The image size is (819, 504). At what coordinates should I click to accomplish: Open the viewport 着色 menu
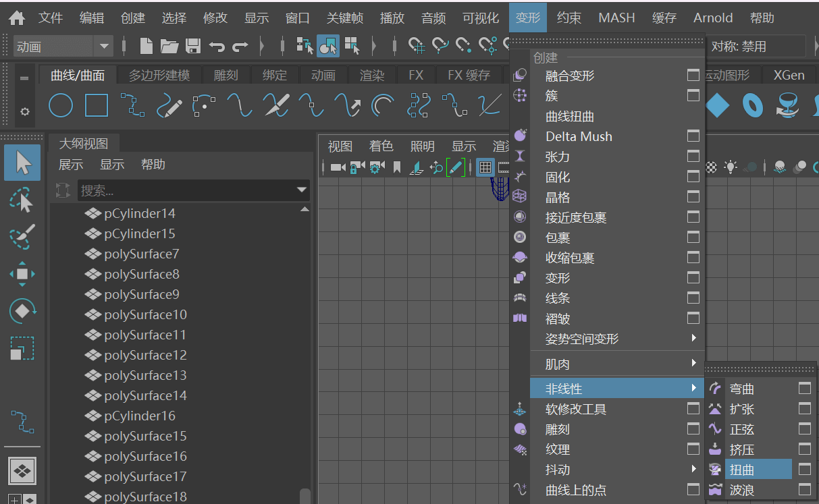(x=381, y=146)
